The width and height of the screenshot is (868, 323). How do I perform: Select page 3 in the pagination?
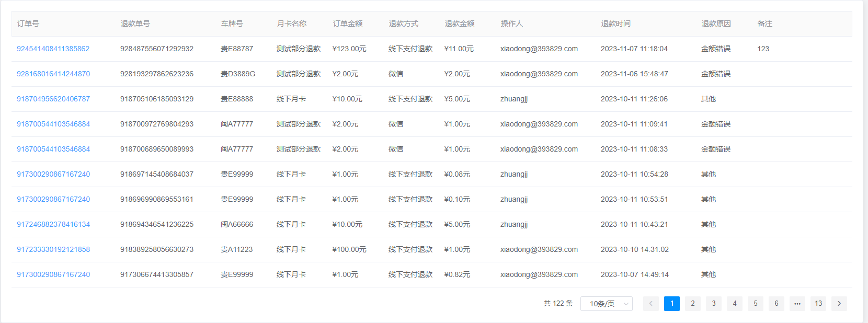(713, 304)
